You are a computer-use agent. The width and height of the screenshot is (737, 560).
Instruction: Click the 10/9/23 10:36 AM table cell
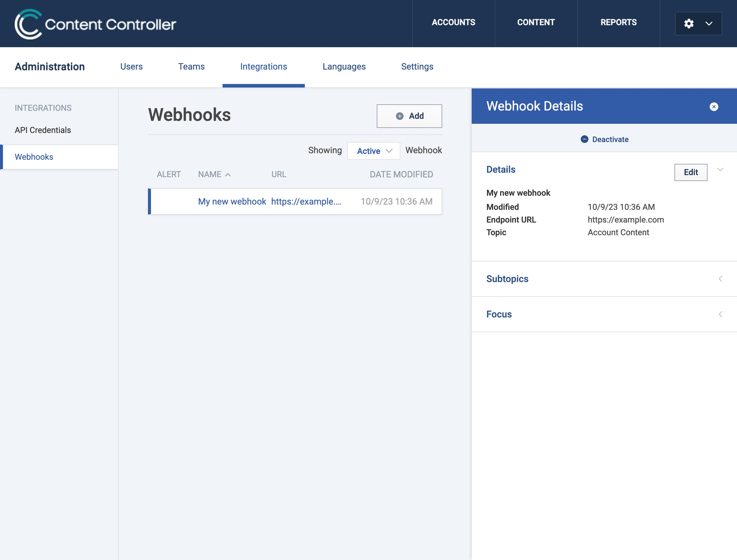[397, 201]
